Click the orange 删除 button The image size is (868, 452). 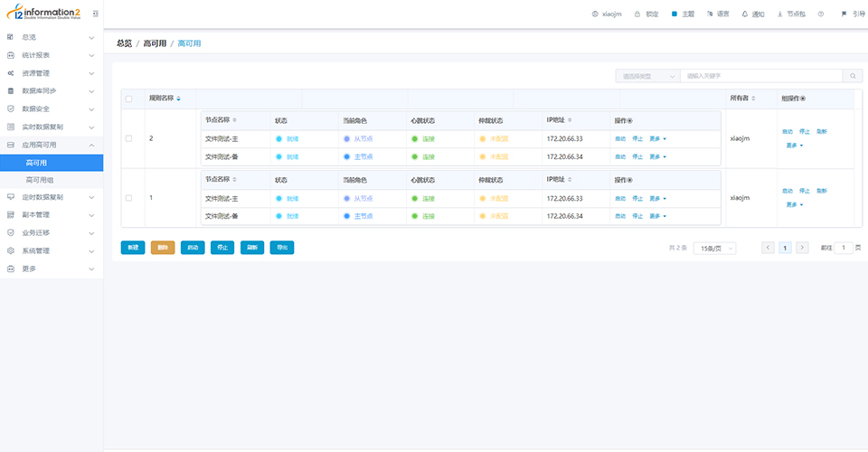163,248
